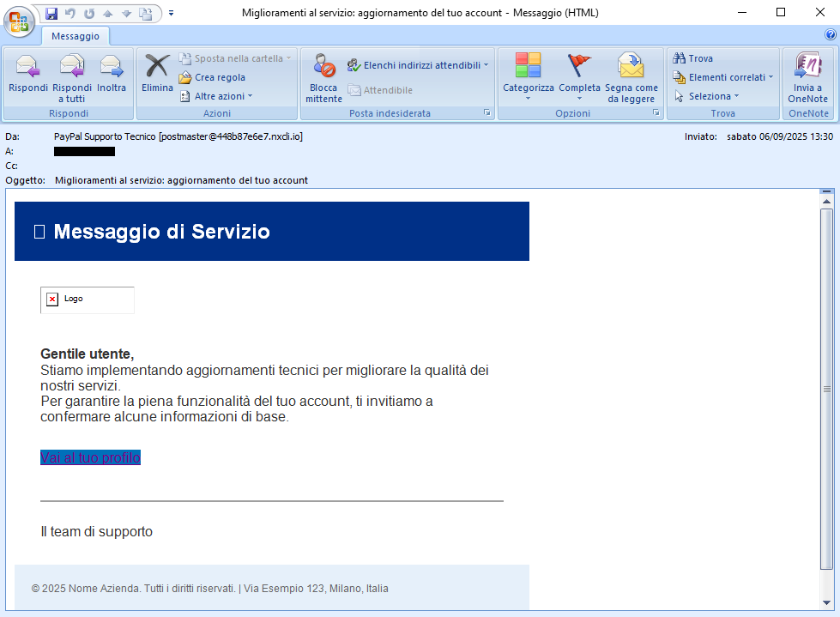
Task: Click the Office button orb
Action: pos(19,22)
